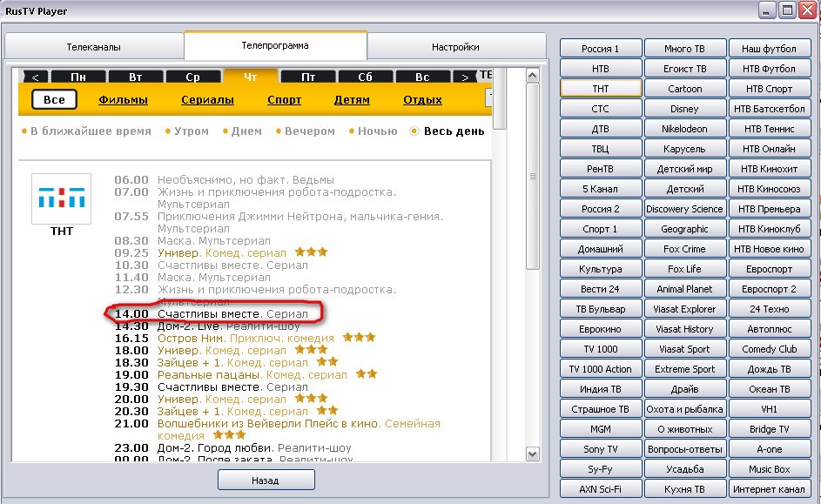The width and height of the screenshot is (821, 504).
Task: Go to next week with right arrow
Action: pos(465,77)
